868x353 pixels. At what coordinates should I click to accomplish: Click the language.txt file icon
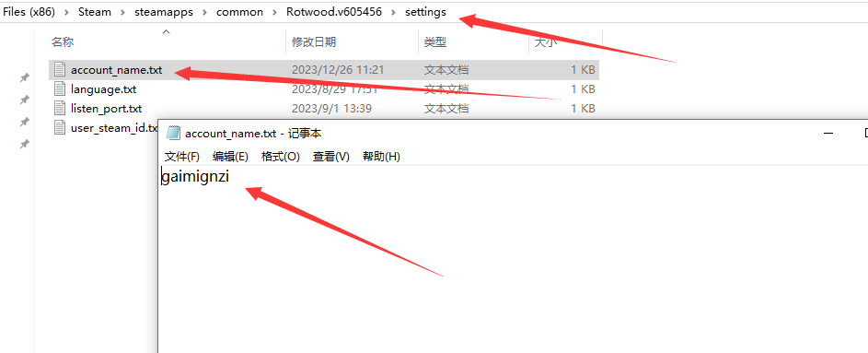[x=60, y=88]
